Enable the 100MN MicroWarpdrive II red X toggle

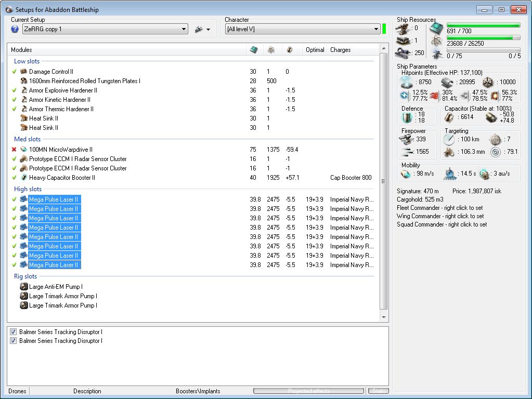[14, 150]
